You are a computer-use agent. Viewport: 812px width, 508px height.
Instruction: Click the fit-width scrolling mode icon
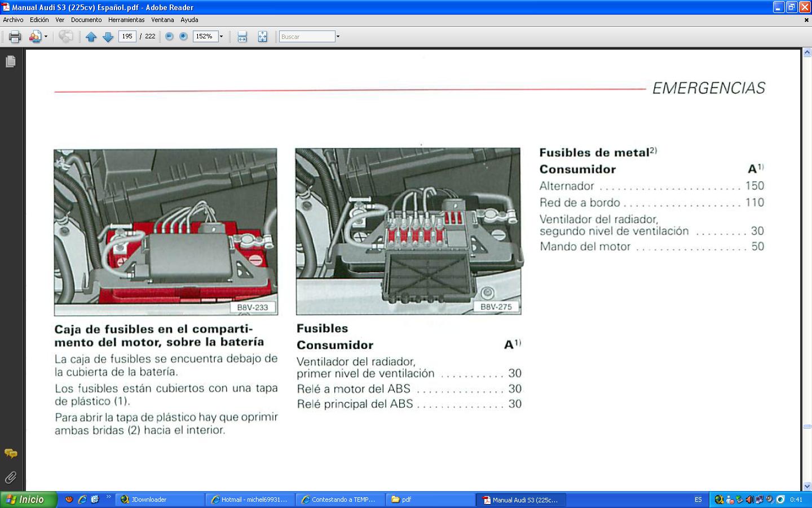[242, 37]
